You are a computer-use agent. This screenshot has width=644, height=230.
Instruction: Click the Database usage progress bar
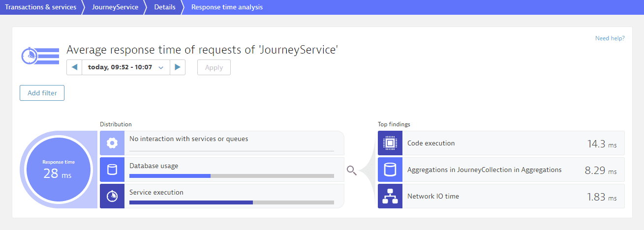click(x=231, y=175)
